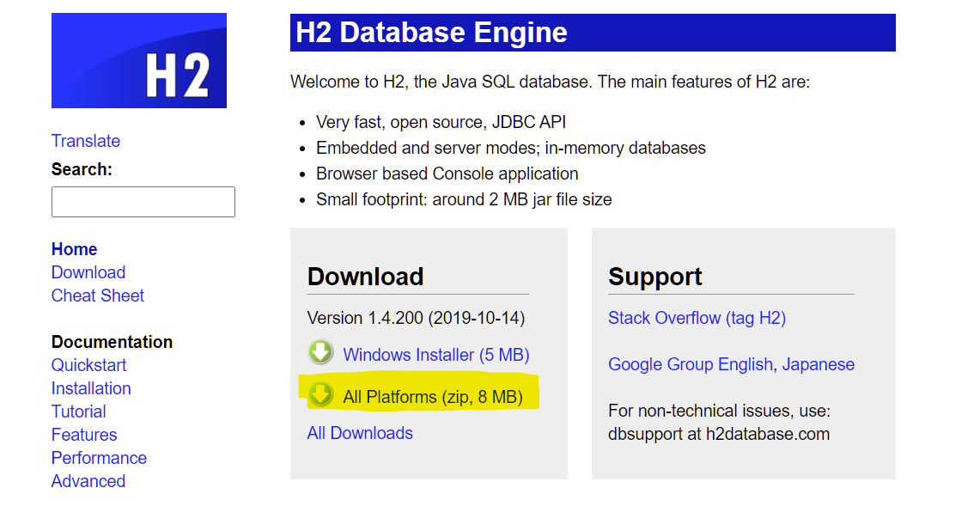Open the Installation documentation link
Viewport: 980px width, 506px height.
[x=91, y=388]
